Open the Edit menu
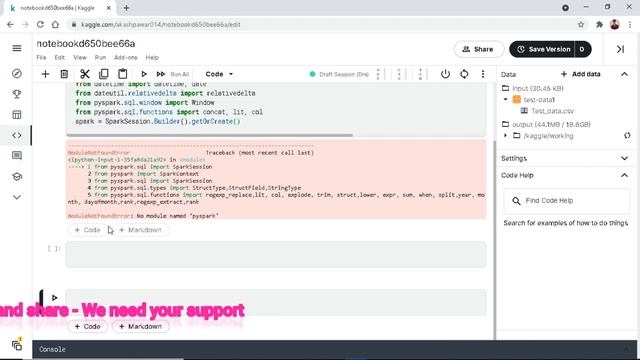Screen dimensions: 640x360 pos(60,58)
